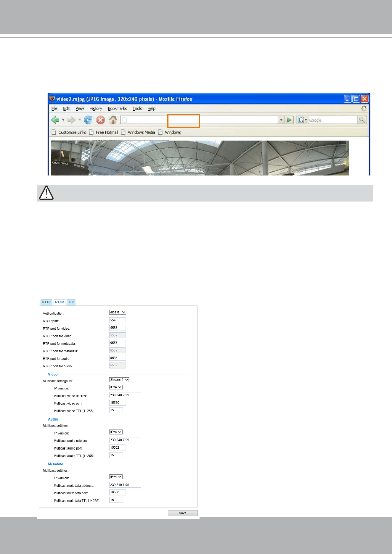
Task: Click the RTP port for metadata field
Action: (118, 343)
